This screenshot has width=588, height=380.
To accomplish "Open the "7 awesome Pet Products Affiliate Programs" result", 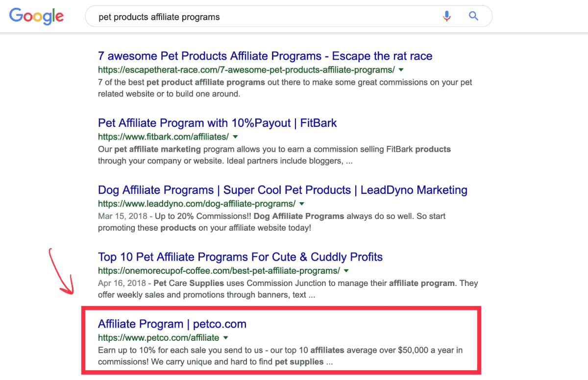I will (x=265, y=56).
